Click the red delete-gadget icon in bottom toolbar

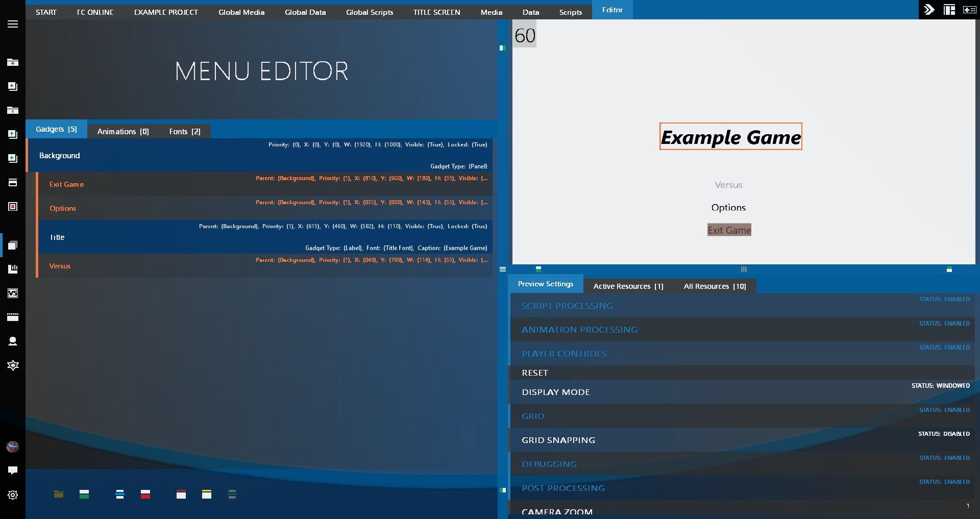pos(145,494)
